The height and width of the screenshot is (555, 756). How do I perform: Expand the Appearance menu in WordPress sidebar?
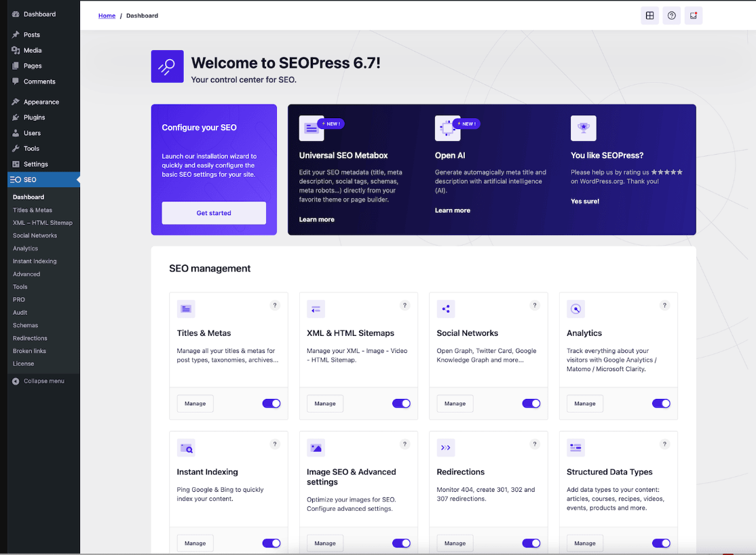click(x=41, y=101)
